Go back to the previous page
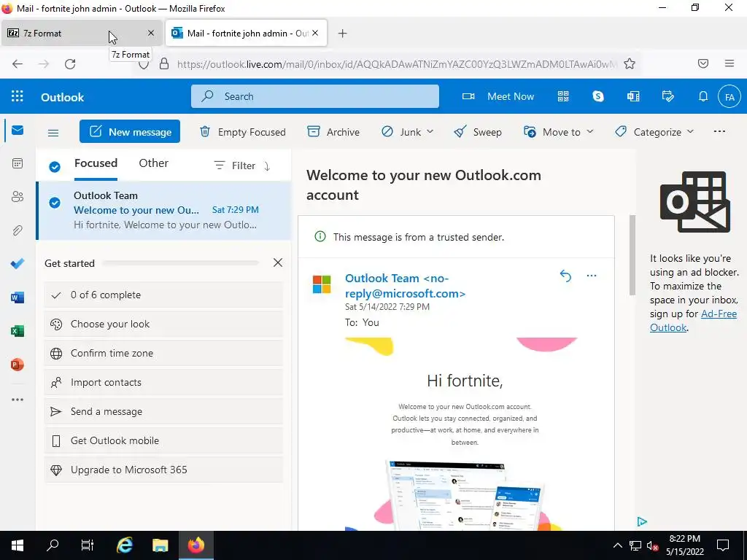747x560 pixels. (x=18, y=64)
